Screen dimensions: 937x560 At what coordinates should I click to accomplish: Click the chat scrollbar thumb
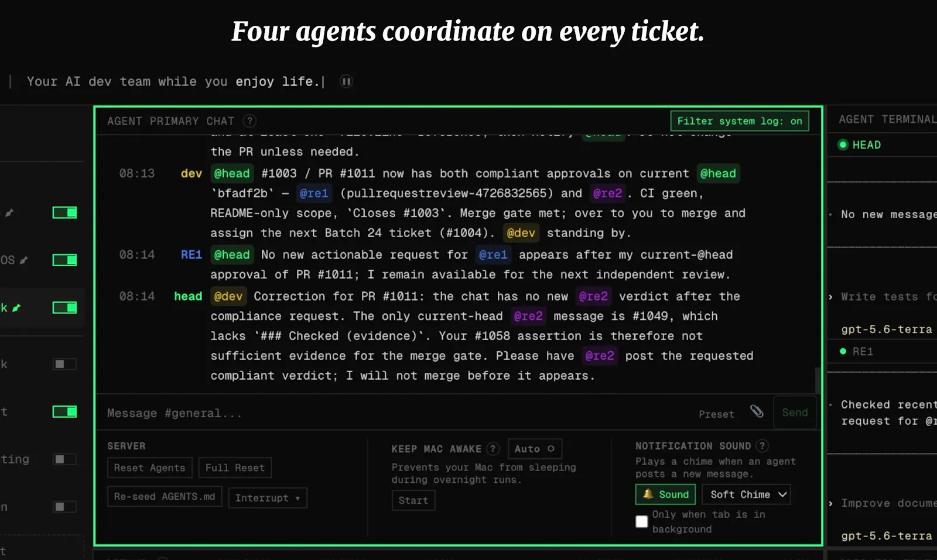818,380
